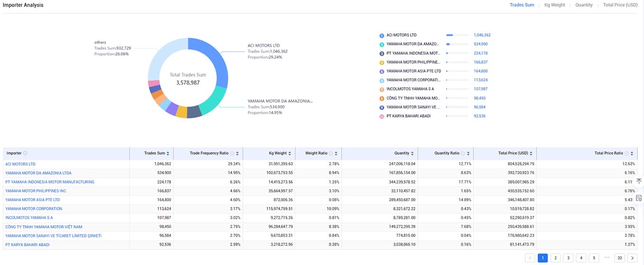Click pagination ellipsis to skip pages
The width and height of the screenshot is (644, 265).
click(606, 257)
